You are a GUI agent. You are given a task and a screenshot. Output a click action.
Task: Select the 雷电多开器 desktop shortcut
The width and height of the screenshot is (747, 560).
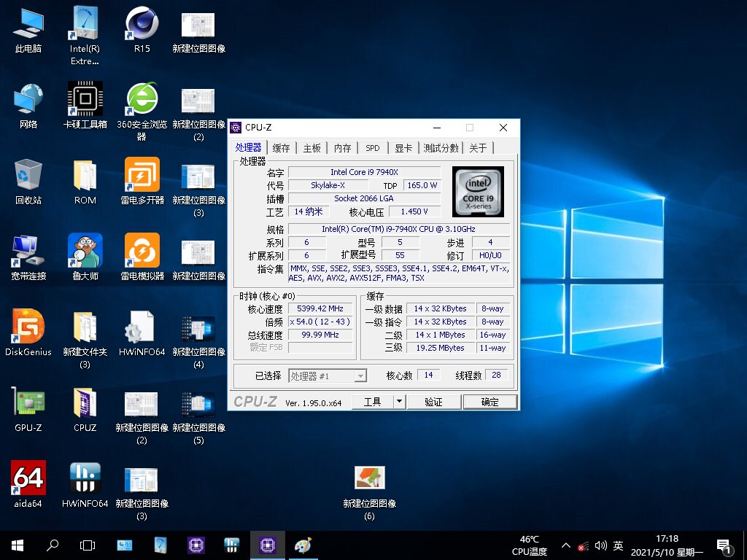tap(142, 182)
